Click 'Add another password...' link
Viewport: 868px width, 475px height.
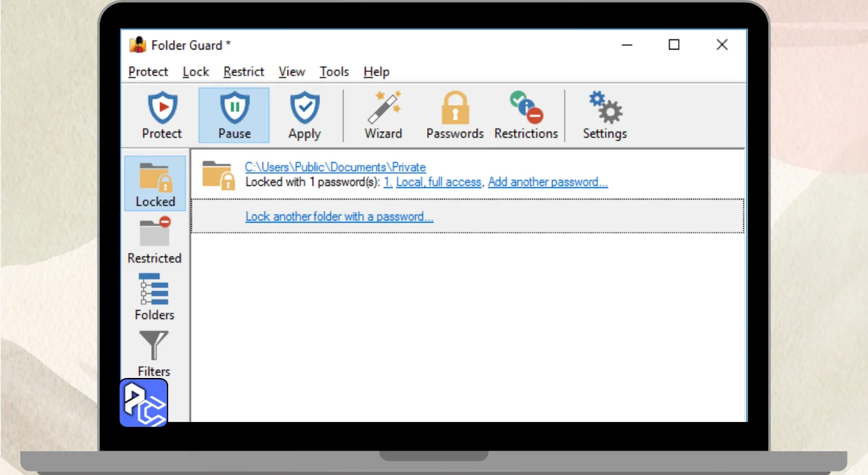pyautogui.click(x=548, y=182)
